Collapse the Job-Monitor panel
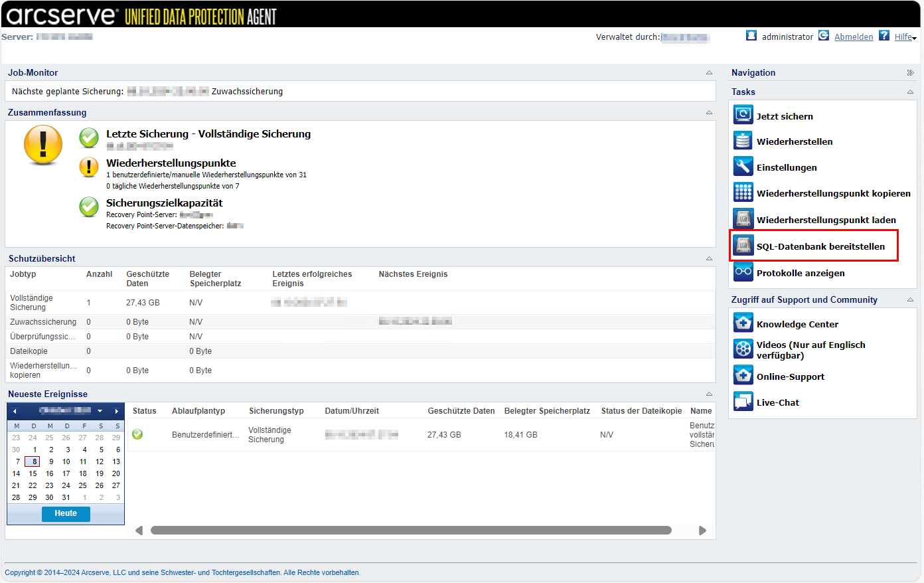 (x=709, y=73)
